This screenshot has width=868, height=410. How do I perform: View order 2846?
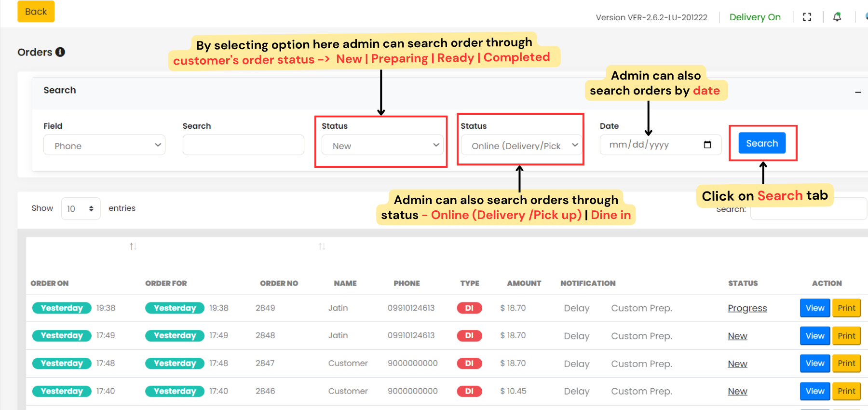tap(815, 391)
